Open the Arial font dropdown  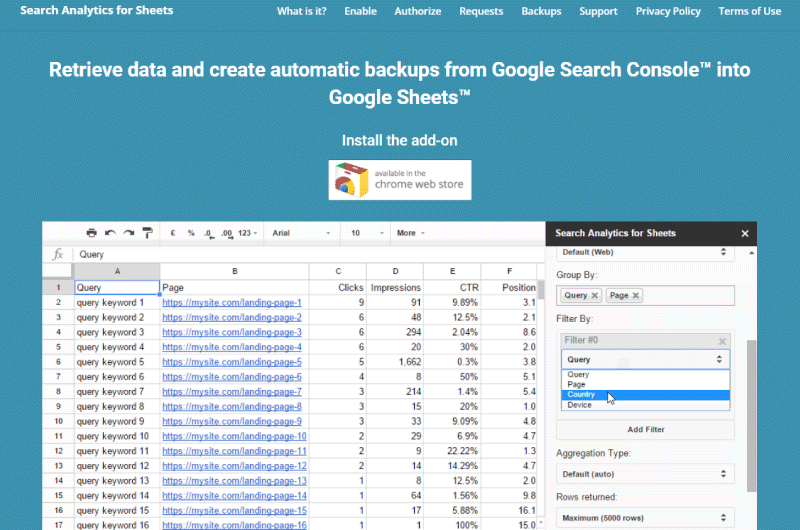click(x=301, y=233)
